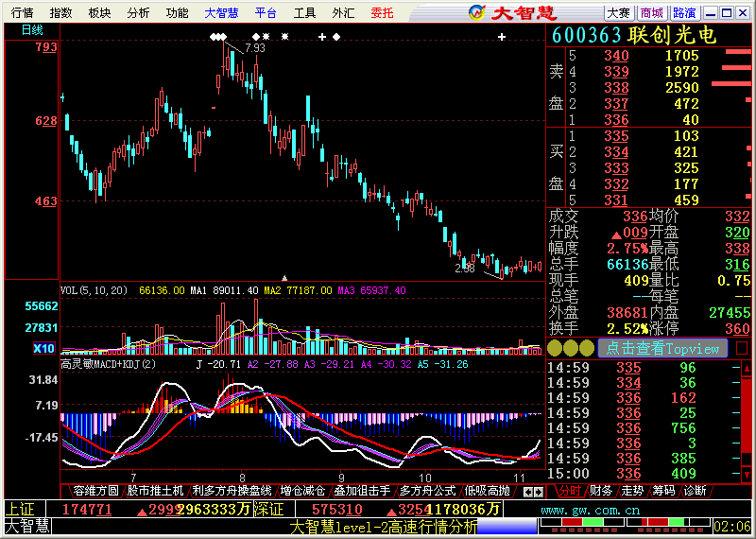Open the red 委托 trading menu
Image resolution: width=756 pixels, height=539 pixels.
coord(383,13)
